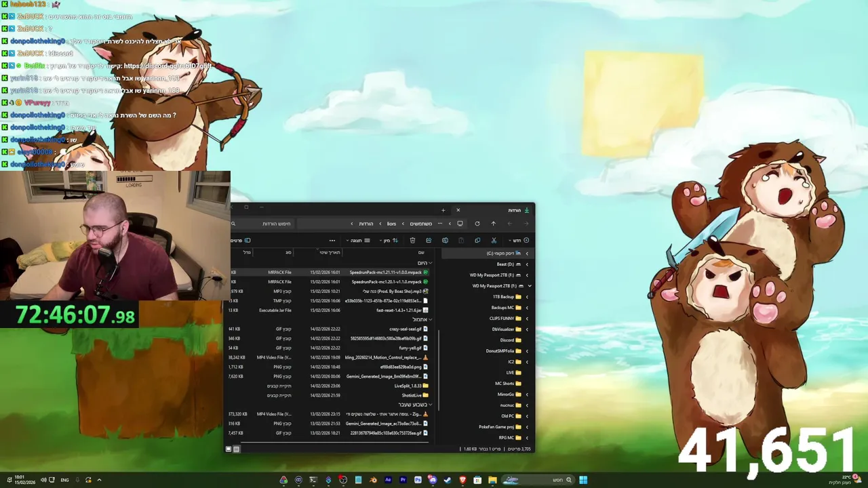Collapse the expanded WD My Passport 2TB (F:) node

[x=529, y=286]
